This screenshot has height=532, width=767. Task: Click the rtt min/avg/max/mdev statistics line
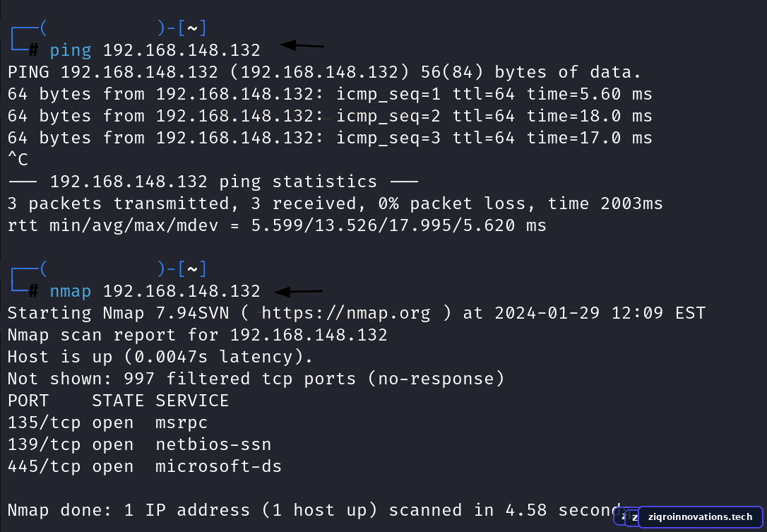277,225
